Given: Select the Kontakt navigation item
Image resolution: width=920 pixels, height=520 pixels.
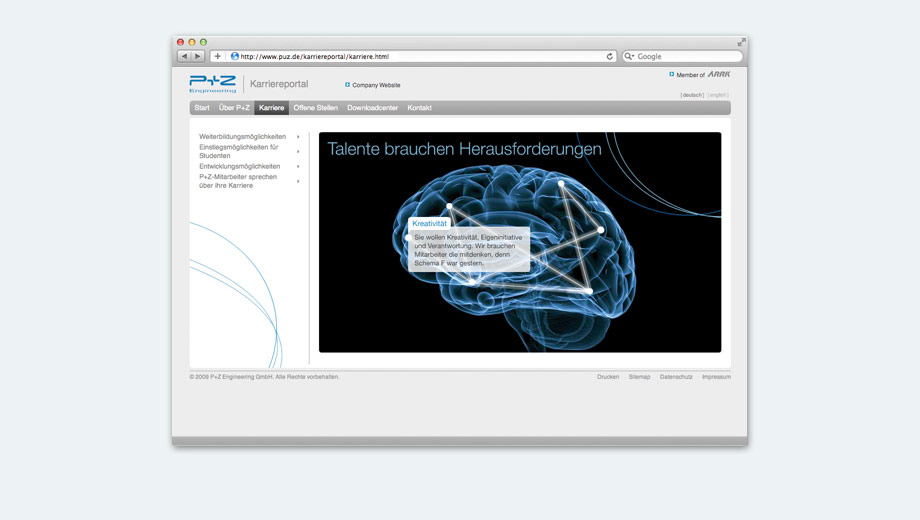Looking at the screenshot, I should [420, 108].
